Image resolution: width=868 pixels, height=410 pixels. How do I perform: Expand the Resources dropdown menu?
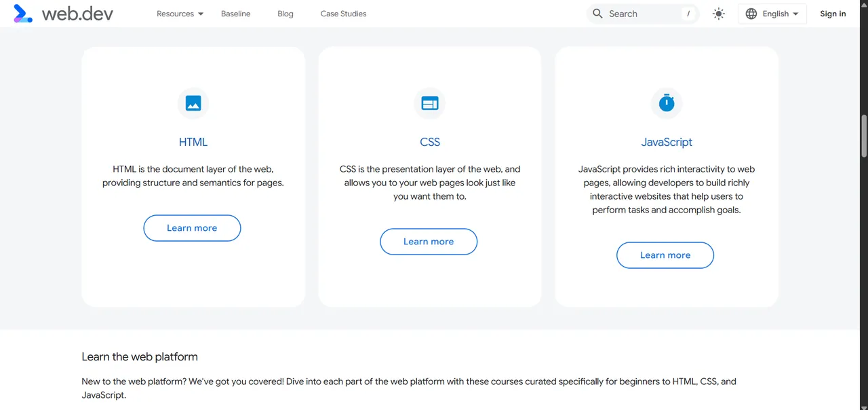(180, 14)
